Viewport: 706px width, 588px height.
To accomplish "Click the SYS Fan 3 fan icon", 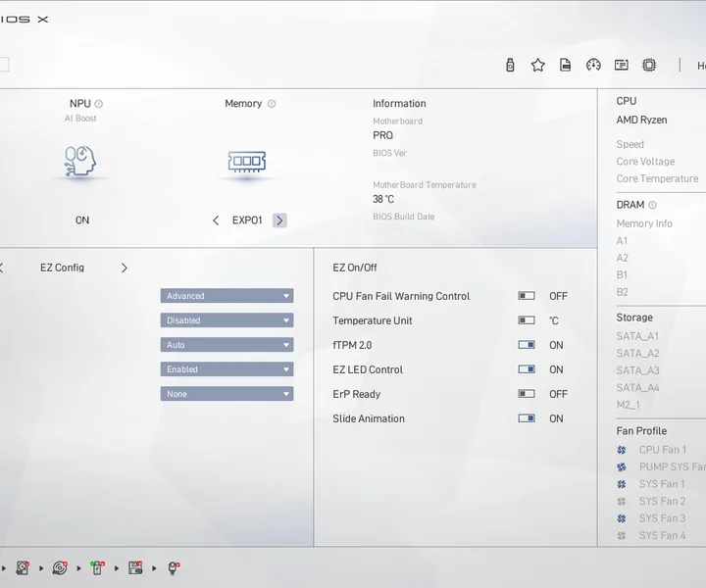I will point(622,518).
